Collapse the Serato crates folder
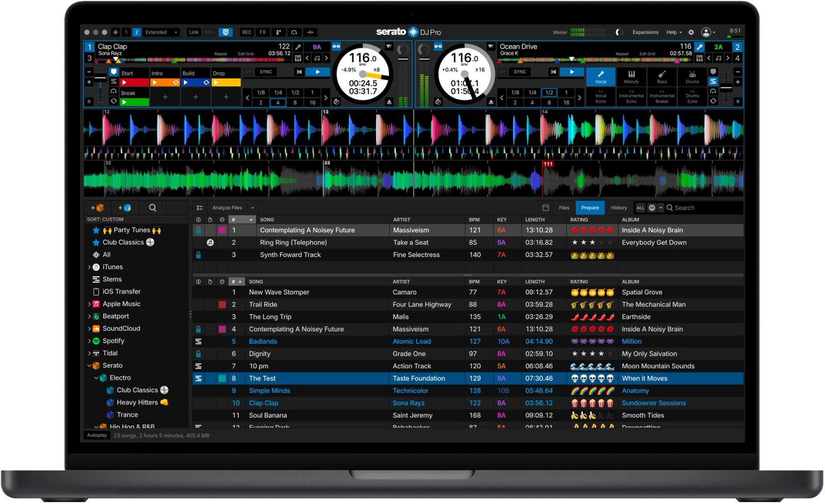The width and height of the screenshot is (825, 504). pos(89,366)
